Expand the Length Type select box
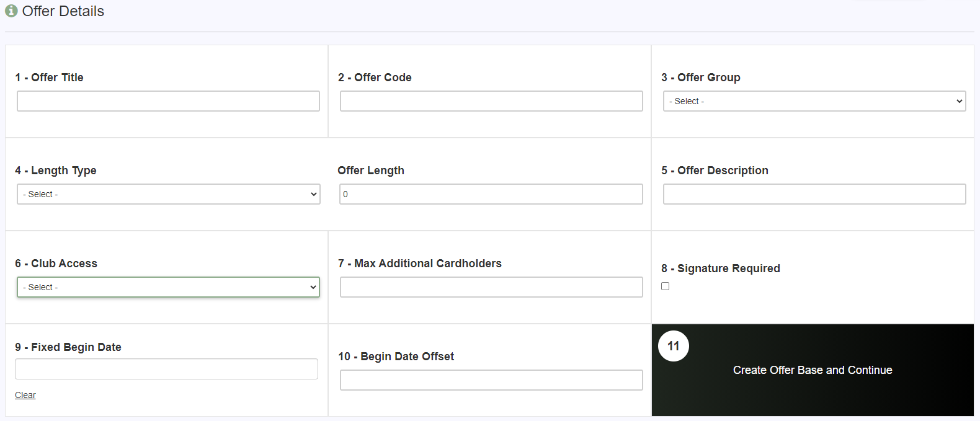980x421 pixels. (168, 194)
